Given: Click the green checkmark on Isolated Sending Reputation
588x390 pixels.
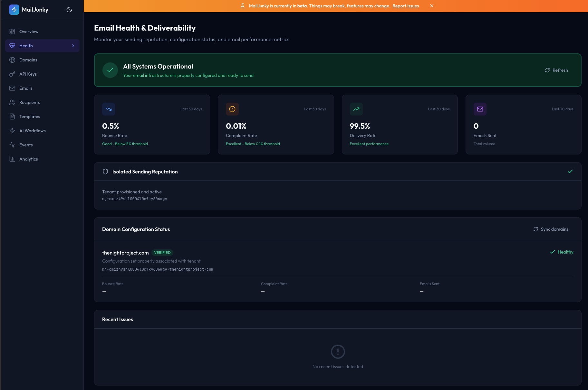Looking at the screenshot, I should pyautogui.click(x=570, y=172).
